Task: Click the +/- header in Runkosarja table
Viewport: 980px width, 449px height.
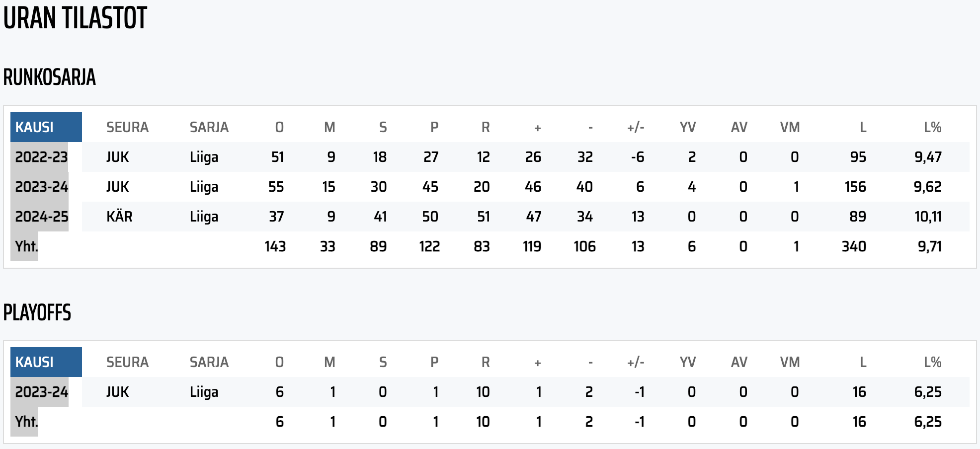Action: (636, 127)
